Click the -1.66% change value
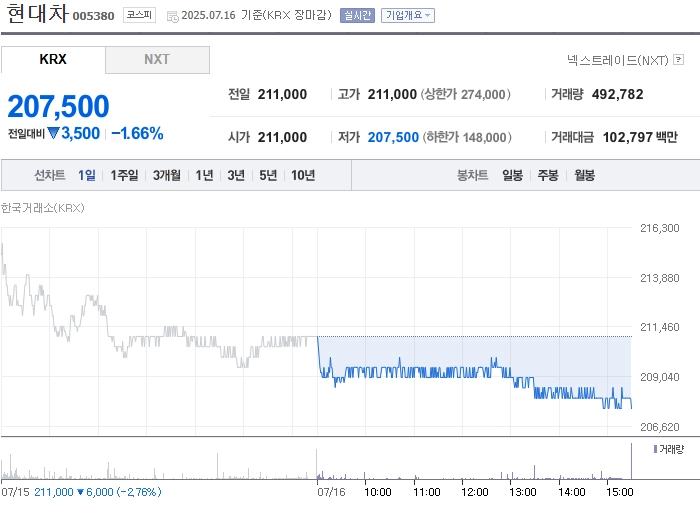700x505 pixels. click(x=137, y=133)
